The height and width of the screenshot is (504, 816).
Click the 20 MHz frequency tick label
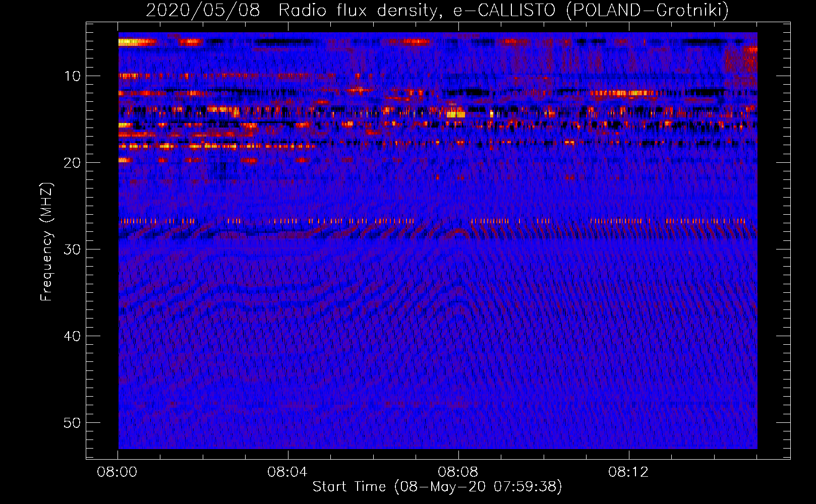[73, 163]
